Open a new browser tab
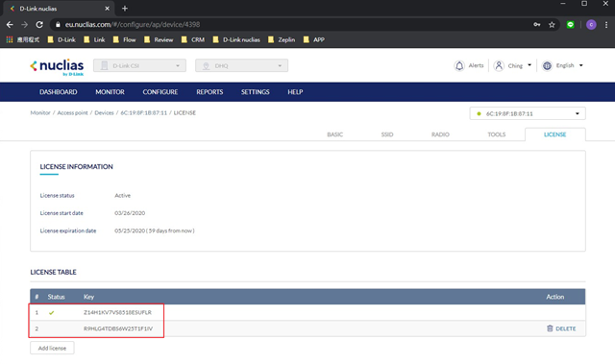615x364 pixels. click(x=125, y=9)
